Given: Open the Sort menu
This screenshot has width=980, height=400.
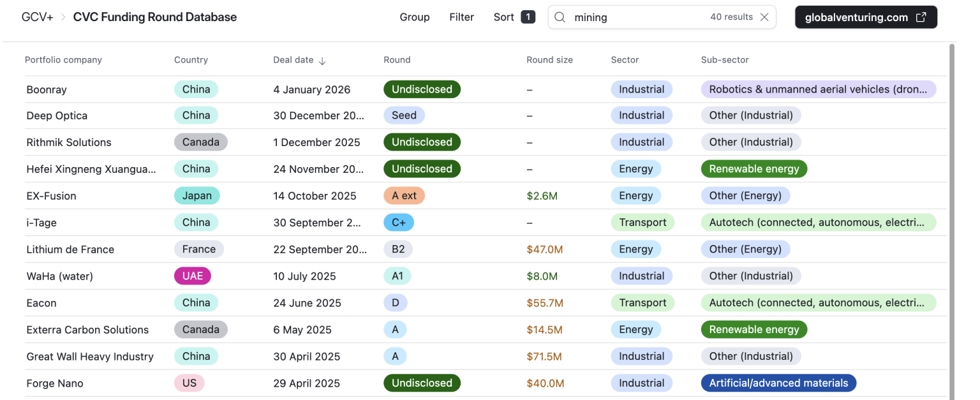Looking at the screenshot, I should pos(503,17).
